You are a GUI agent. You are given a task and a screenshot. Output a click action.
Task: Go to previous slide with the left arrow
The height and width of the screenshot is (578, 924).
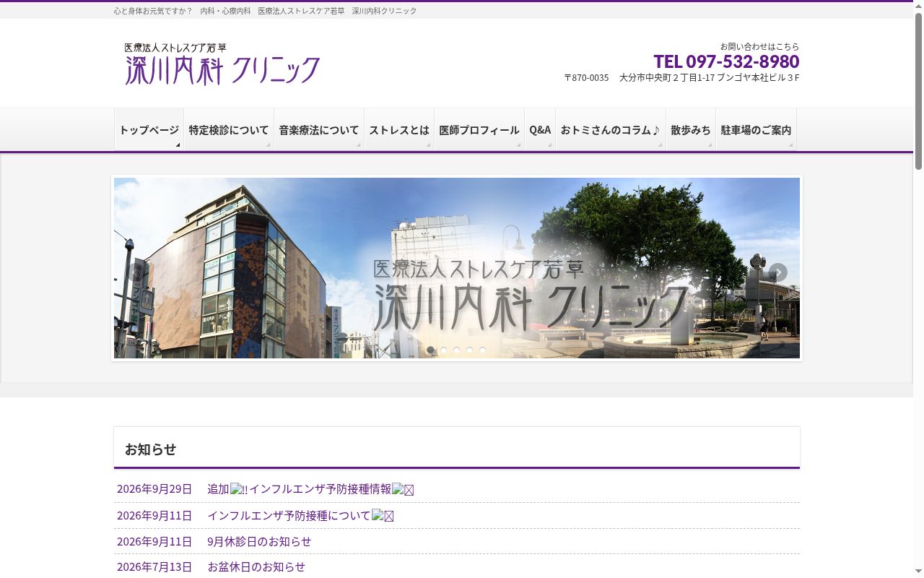(x=136, y=272)
